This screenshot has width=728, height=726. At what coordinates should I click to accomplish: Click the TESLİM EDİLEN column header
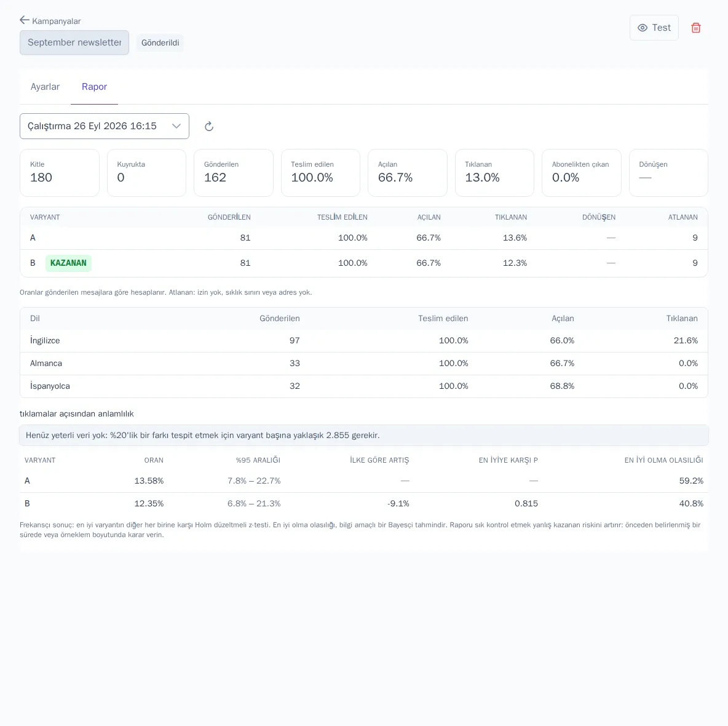click(342, 217)
